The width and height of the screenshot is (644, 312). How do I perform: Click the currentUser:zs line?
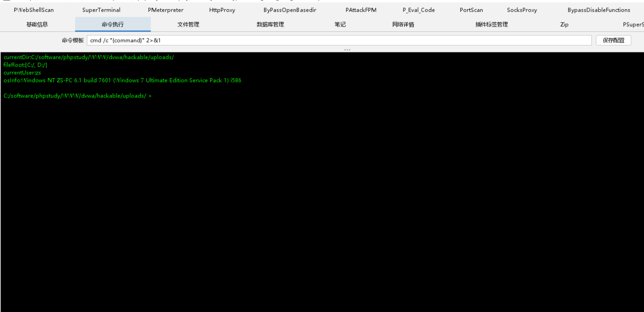pyautogui.click(x=22, y=73)
